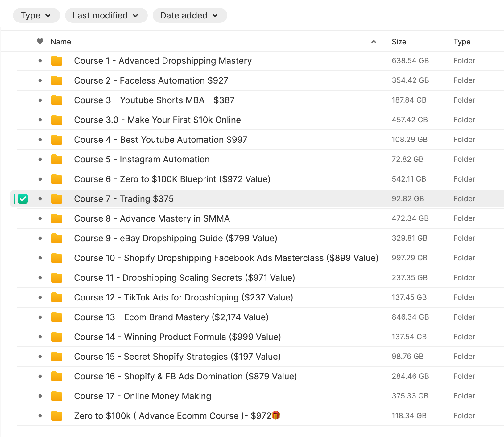Click folder icon for Course 10 Shopify Dropshipping
Screen dimensions: 504x437
pos(57,258)
